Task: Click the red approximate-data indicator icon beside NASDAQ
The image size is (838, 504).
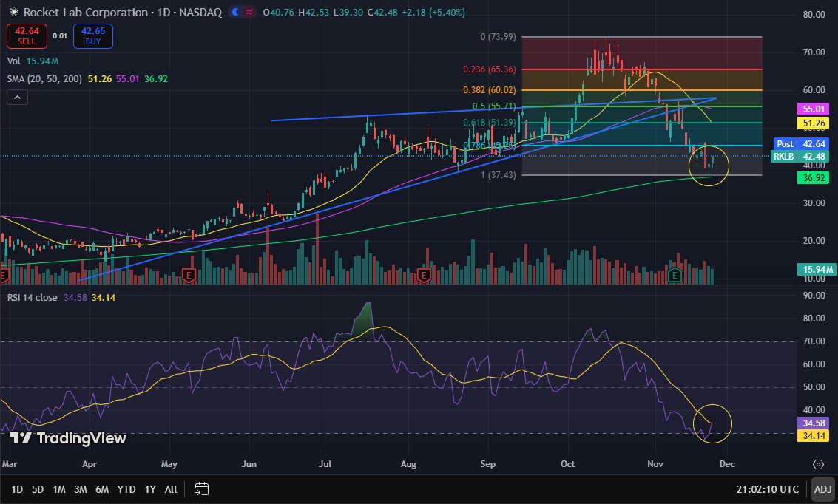Action: tap(249, 13)
